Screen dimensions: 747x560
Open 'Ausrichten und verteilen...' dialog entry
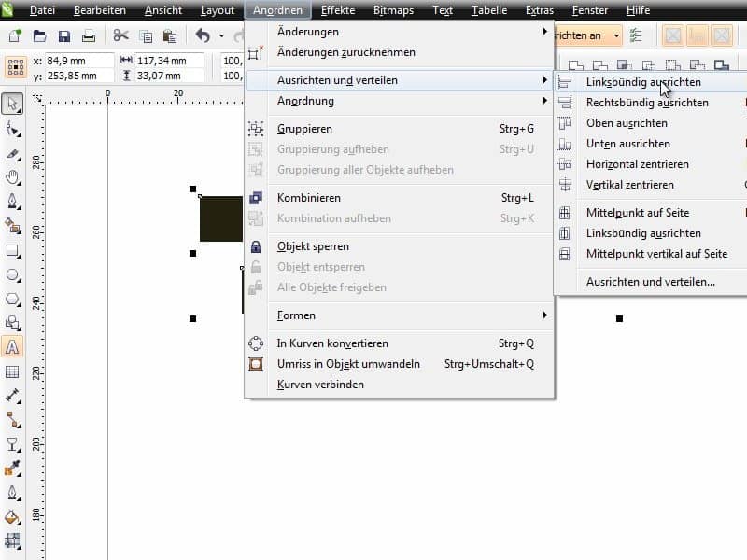(x=650, y=281)
